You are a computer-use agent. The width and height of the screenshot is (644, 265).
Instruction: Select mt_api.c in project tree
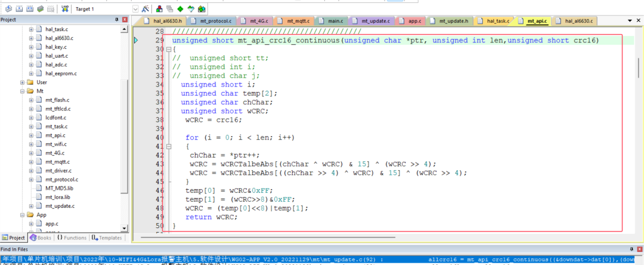[55, 135]
